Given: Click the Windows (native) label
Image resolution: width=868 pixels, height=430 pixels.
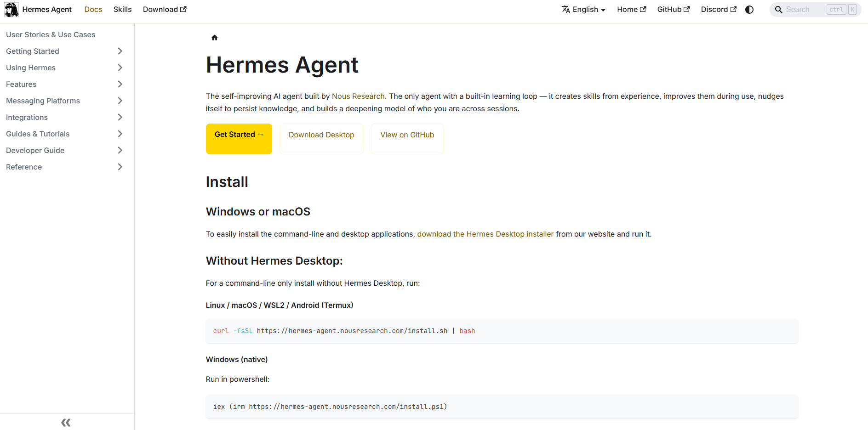Looking at the screenshot, I should click(x=237, y=359).
